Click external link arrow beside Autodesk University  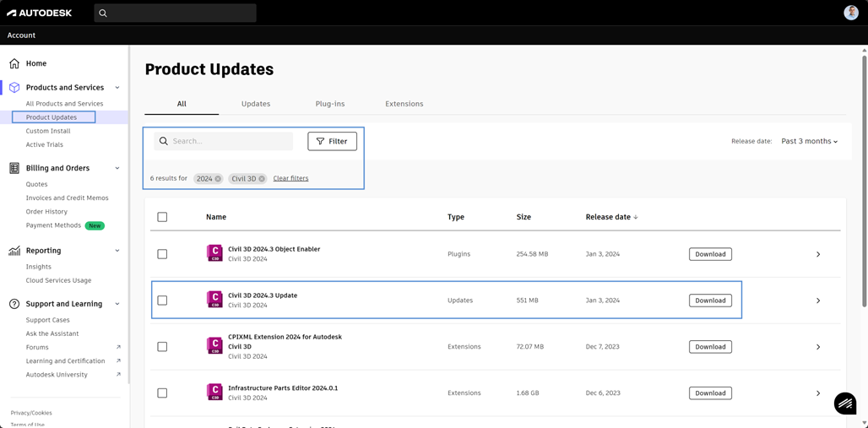click(118, 375)
